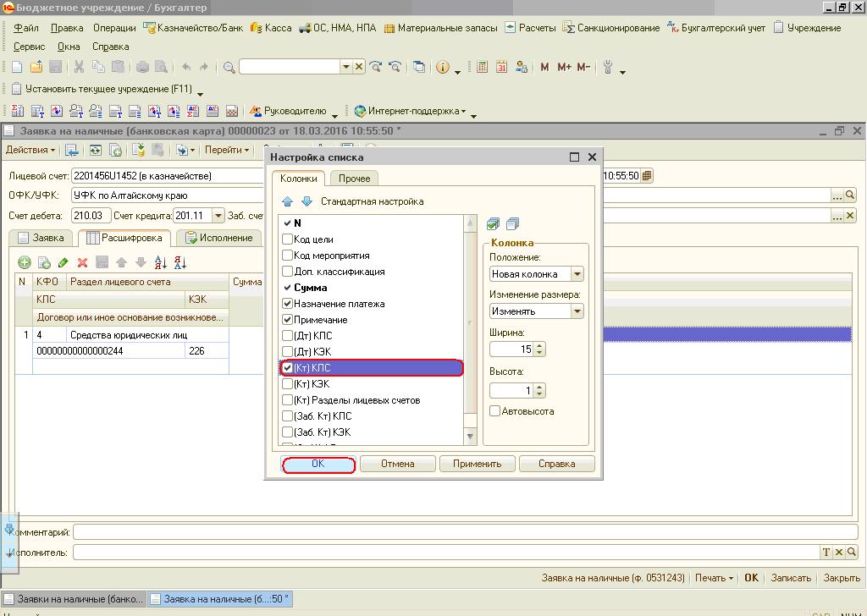Screen dimensions: 867x616
Task: Uncheck all columns icon
Action: [x=512, y=223]
